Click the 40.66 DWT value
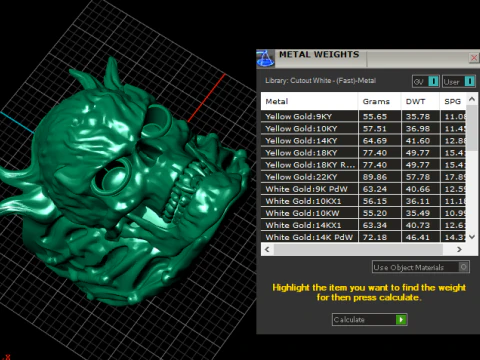Screen dimensions: 480x360 pos(418,189)
